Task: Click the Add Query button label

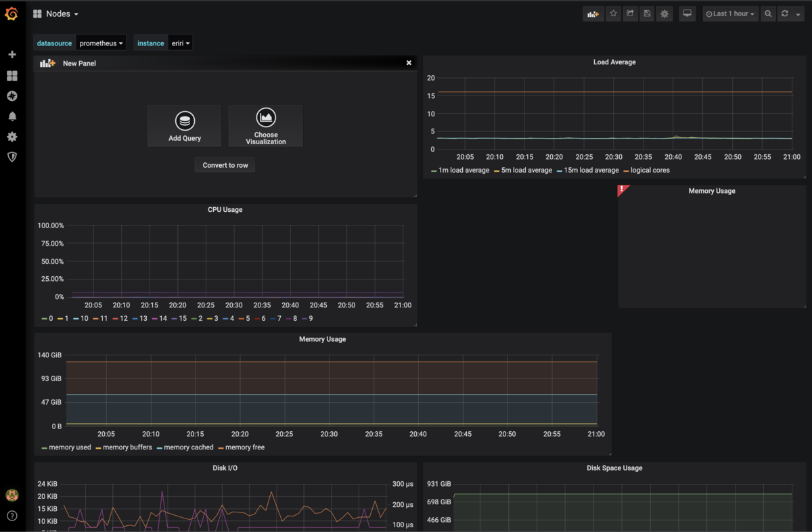Action: point(185,138)
